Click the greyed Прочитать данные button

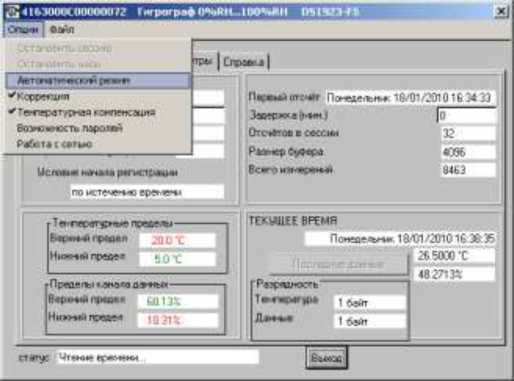pyautogui.click(x=338, y=264)
